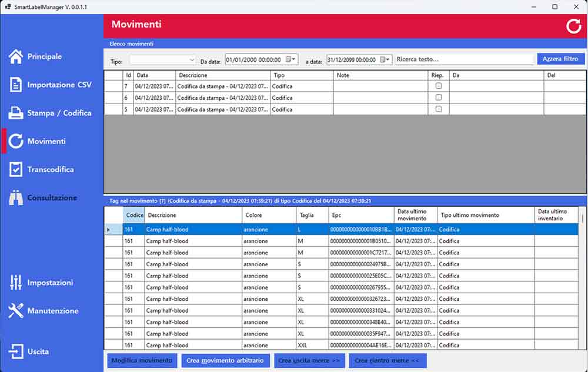
Task: Tick the Riep. checkbox for movement 6
Action: 439,98
